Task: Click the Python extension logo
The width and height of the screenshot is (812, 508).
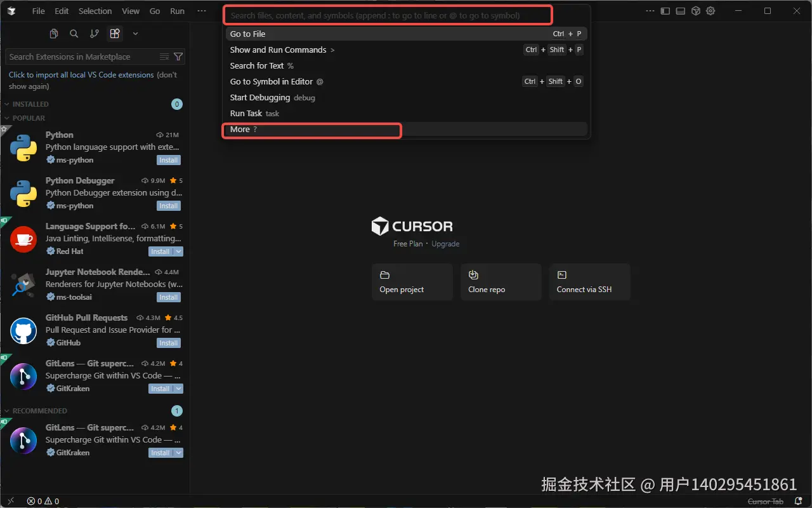Action: [x=23, y=147]
